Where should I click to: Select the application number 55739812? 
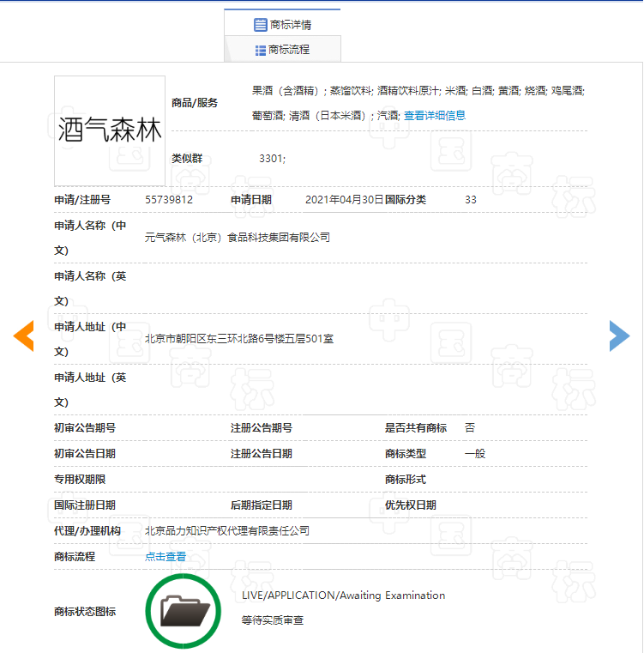tap(169, 199)
